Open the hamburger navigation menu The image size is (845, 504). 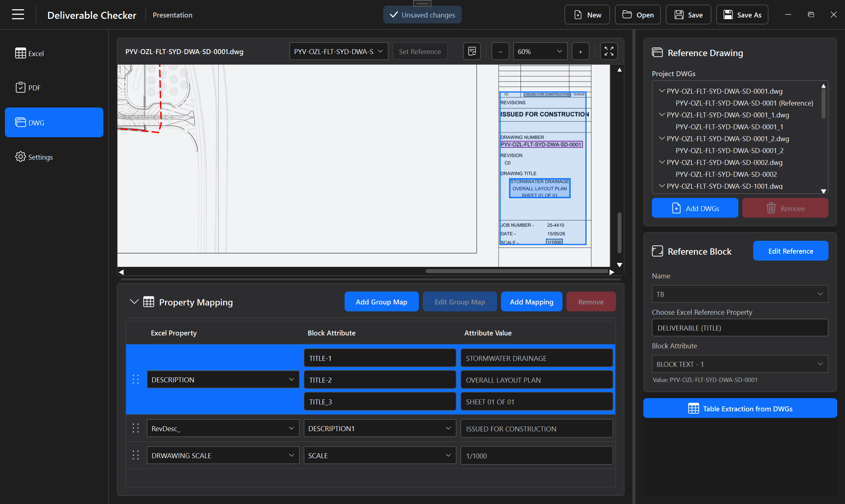[x=18, y=15]
